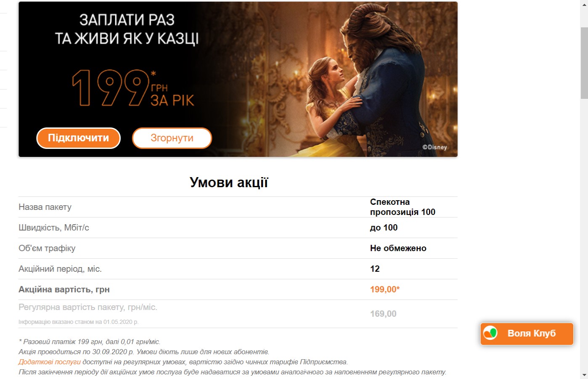Click the Акційна вартість, грн row label
Viewport: 588px width, 379px height.
coord(64,289)
